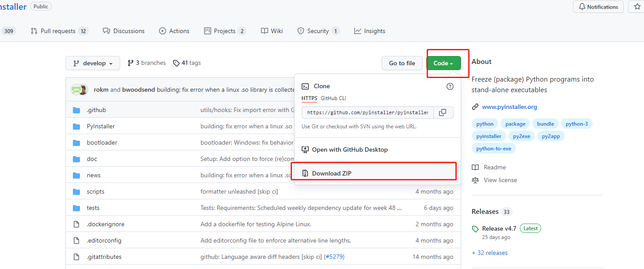The height and width of the screenshot is (269, 644).
Task: Click the file icon beside .dockerignore
Action: click(x=76, y=224)
